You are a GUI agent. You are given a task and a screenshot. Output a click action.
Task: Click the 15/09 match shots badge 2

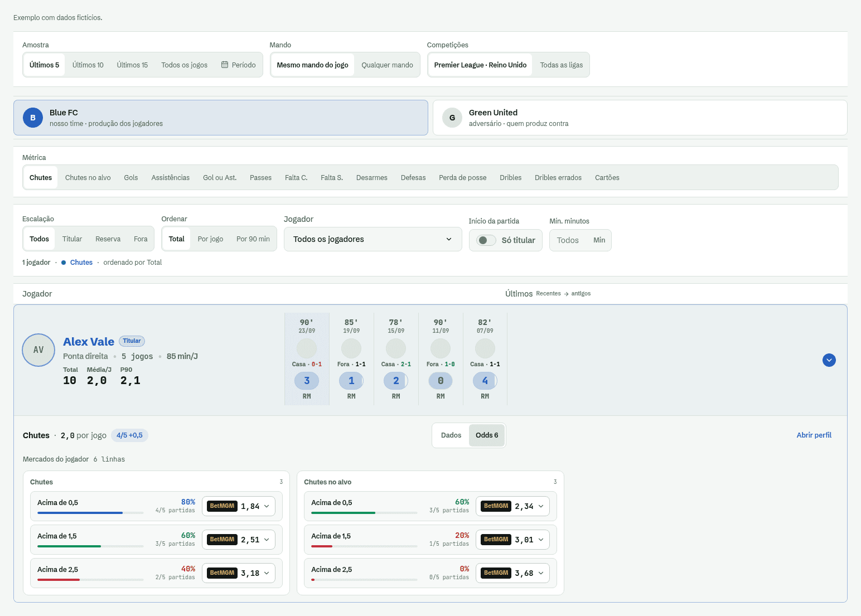(x=396, y=381)
